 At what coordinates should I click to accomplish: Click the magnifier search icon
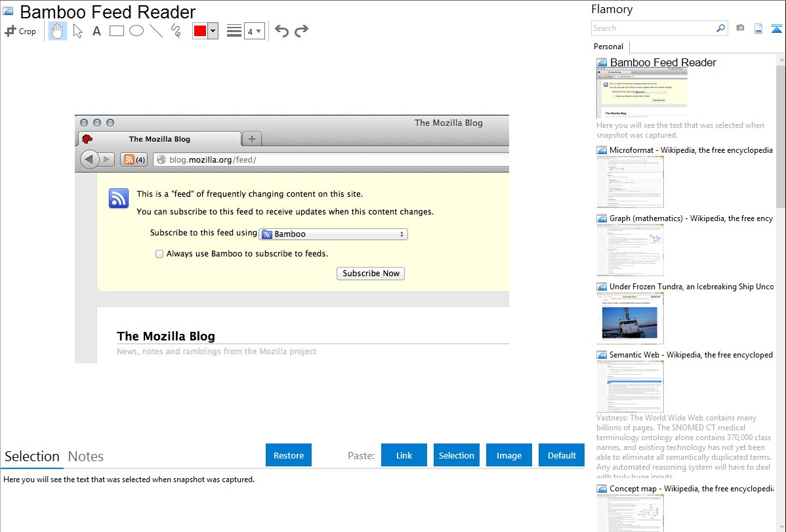pyautogui.click(x=721, y=28)
